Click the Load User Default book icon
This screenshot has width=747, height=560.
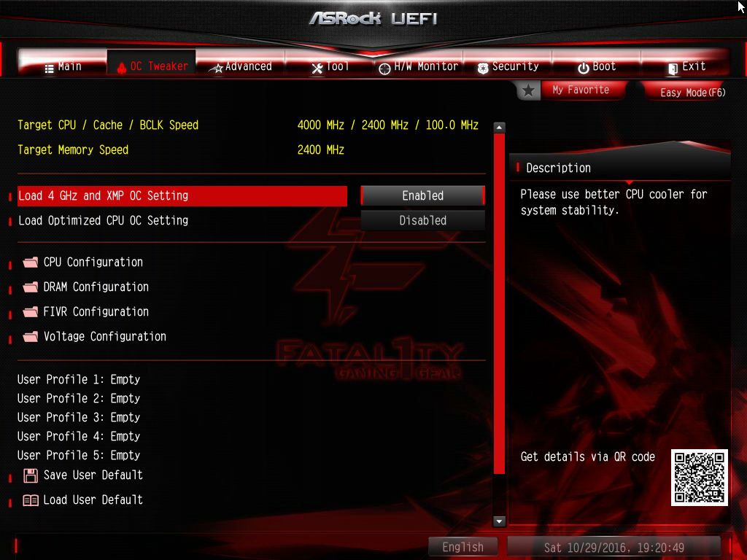(x=31, y=500)
